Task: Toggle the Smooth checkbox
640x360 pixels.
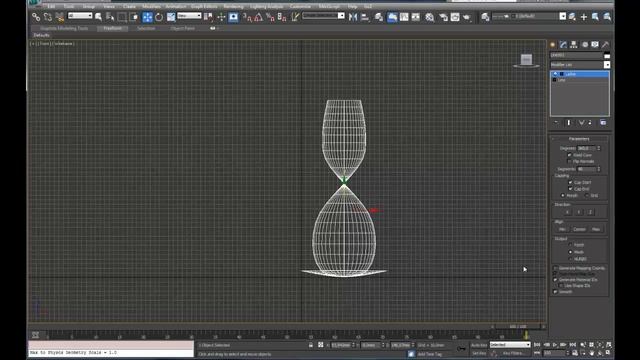Action: click(x=556, y=292)
